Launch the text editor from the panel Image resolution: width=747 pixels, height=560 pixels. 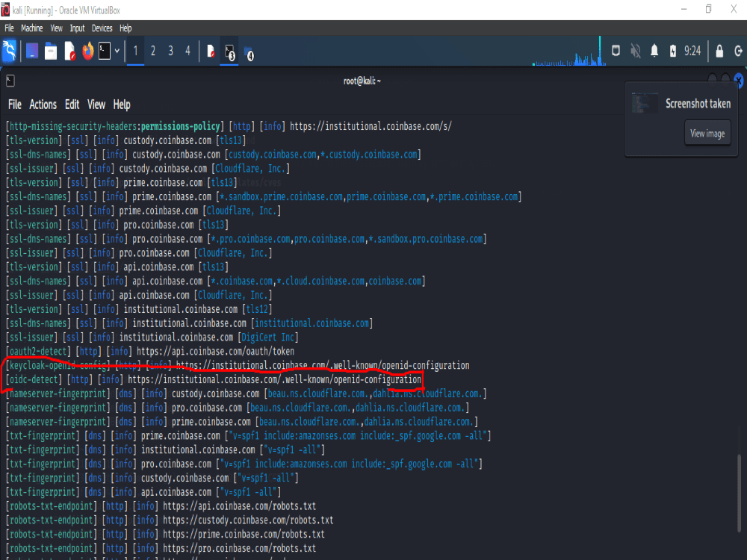coord(69,51)
